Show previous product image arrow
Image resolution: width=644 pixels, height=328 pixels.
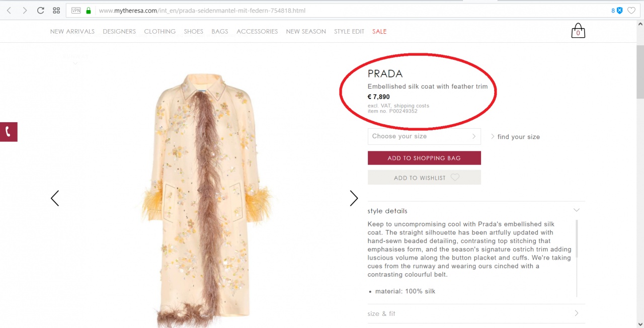[x=55, y=198]
